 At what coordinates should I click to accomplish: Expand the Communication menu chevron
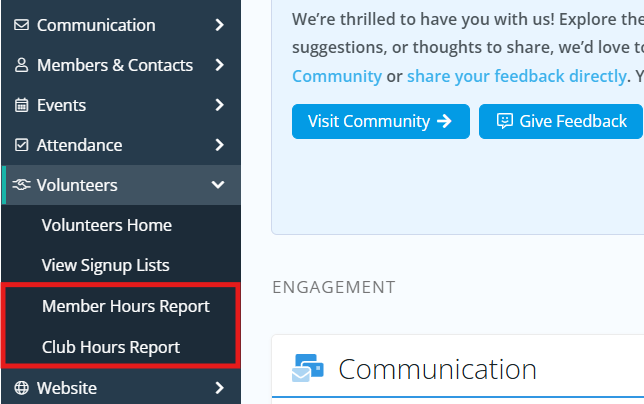tap(220, 25)
